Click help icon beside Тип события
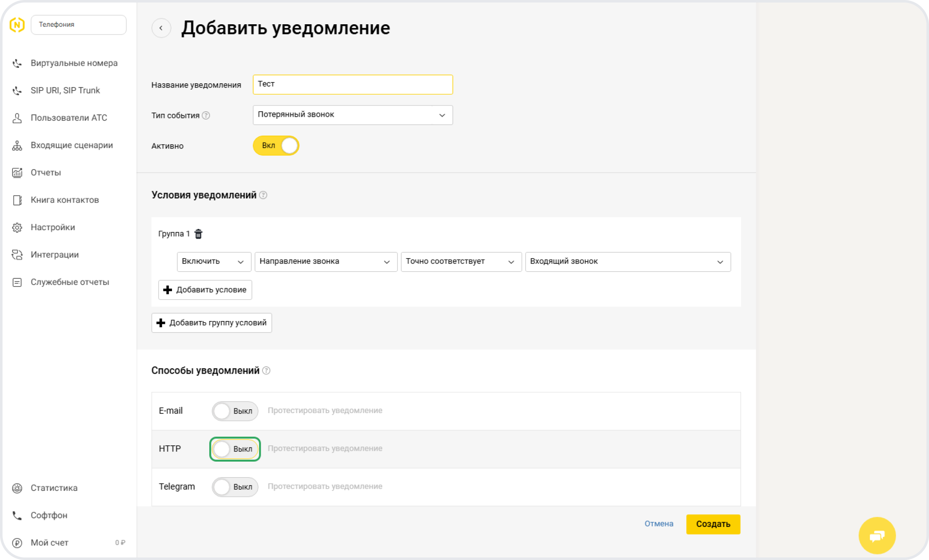The image size is (929, 560). 206,116
